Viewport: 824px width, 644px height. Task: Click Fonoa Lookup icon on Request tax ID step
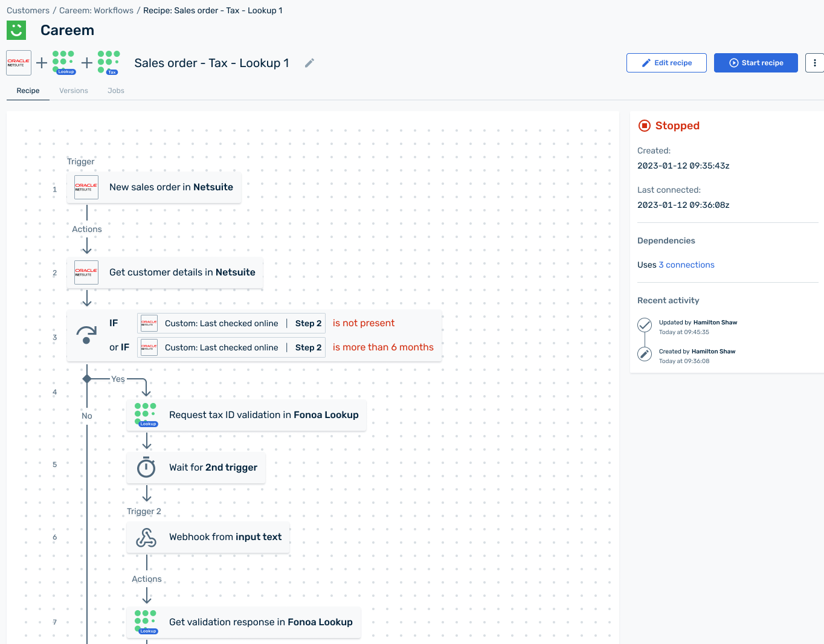tap(146, 415)
